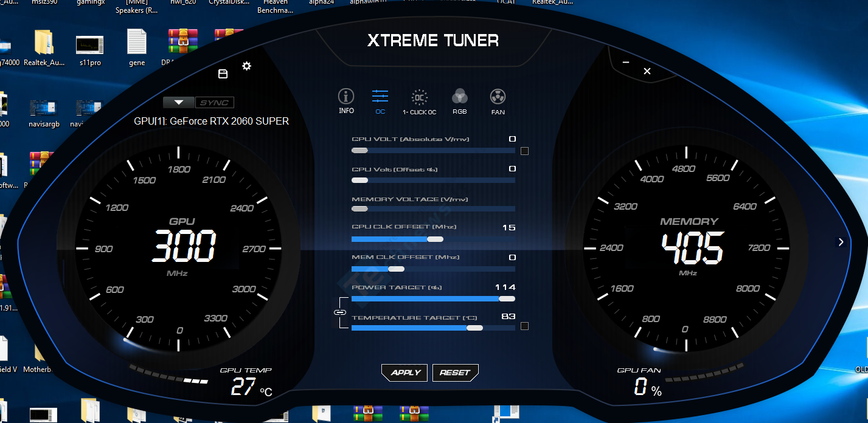Click the MEM CLK OFFSET slider handle
The height and width of the screenshot is (423, 868).
pos(396,269)
